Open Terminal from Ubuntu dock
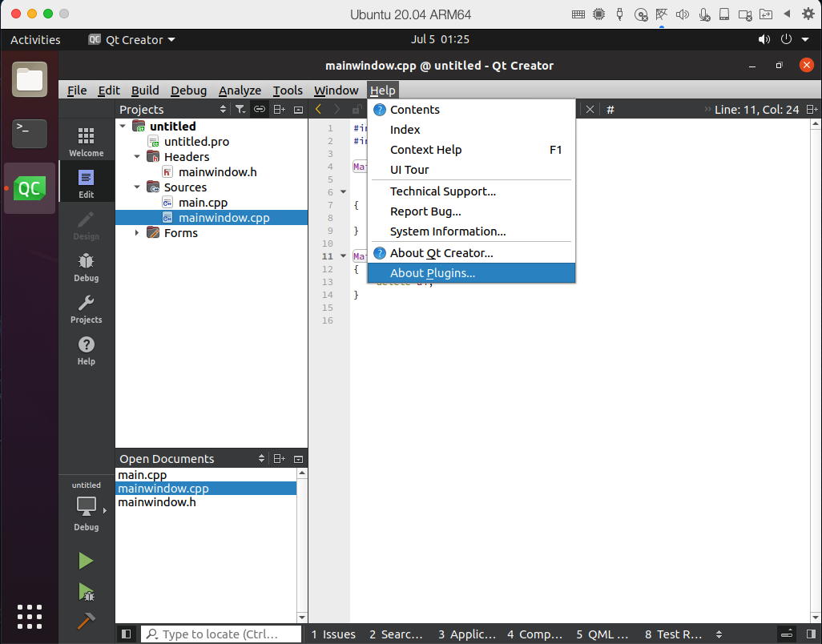The height and width of the screenshot is (644, 822). 30,134
